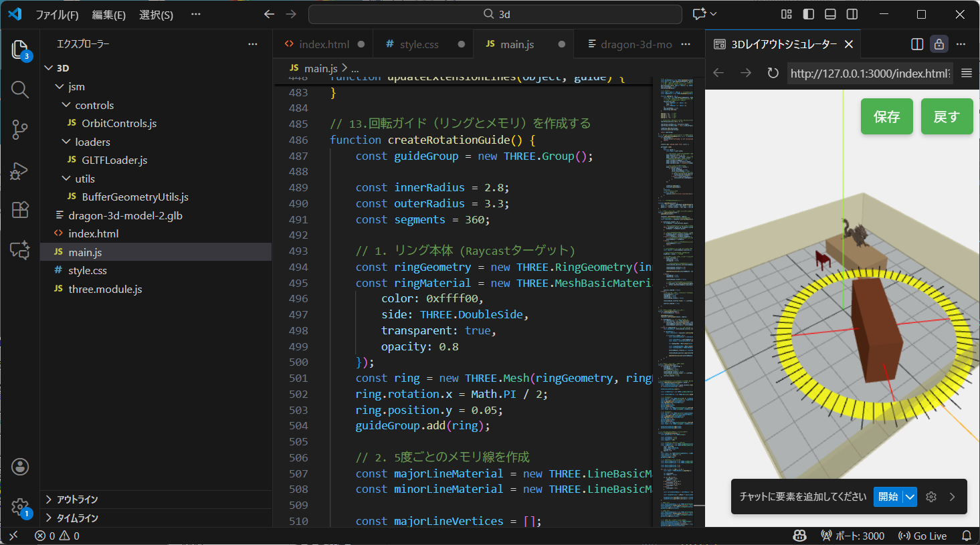Open the chat settings gear in the preview
Screen dimensions: 980x545
point(931,496)
